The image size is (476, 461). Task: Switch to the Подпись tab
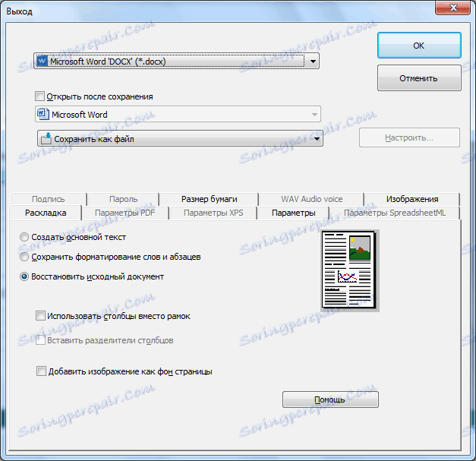pyautogui.click(x=49, y=199)
